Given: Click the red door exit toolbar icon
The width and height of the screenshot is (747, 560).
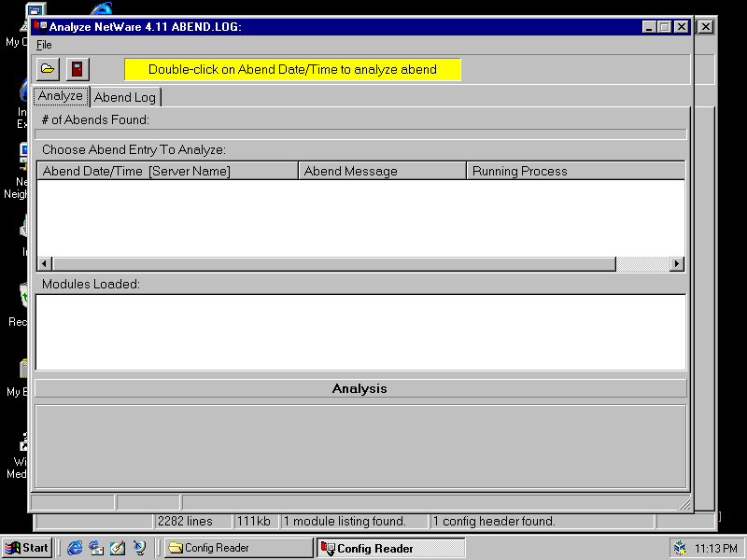Looking at the screenshot, I should click(78, 69).
